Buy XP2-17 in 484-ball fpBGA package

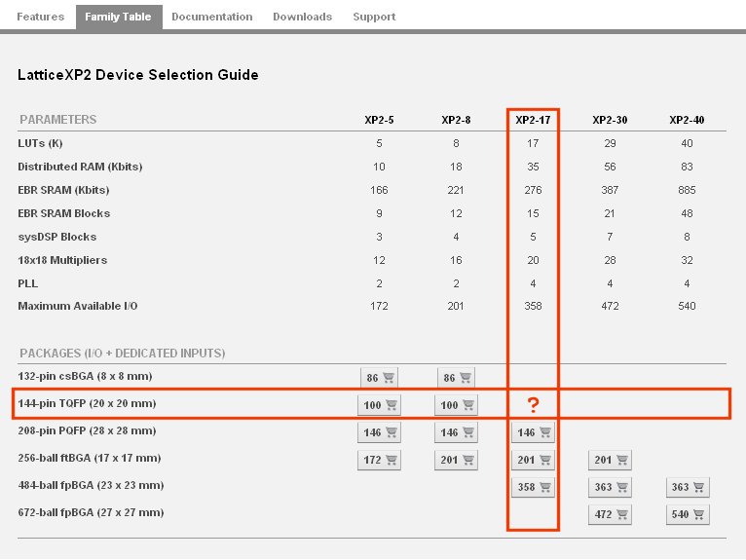534,487
